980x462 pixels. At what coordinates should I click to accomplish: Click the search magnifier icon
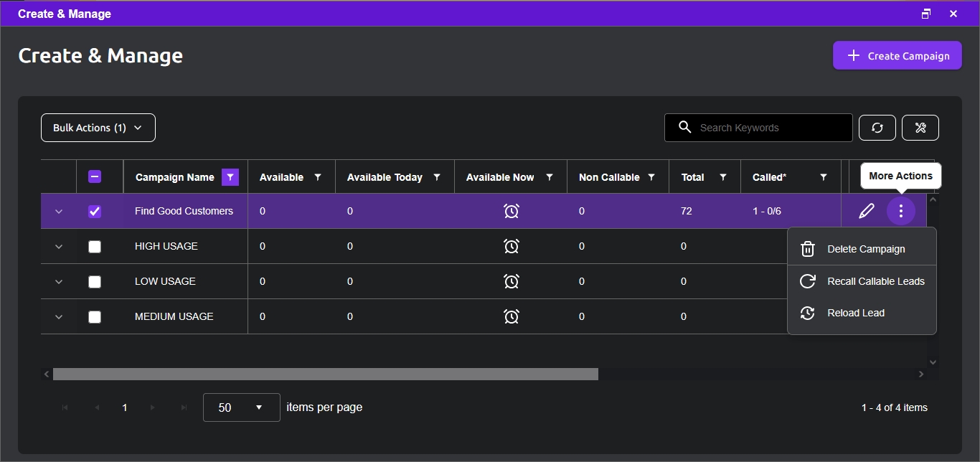coord(685,128)
